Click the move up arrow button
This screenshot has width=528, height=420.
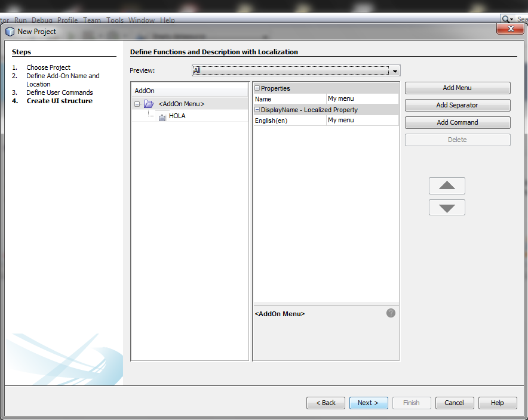click(x=447, y=186)
